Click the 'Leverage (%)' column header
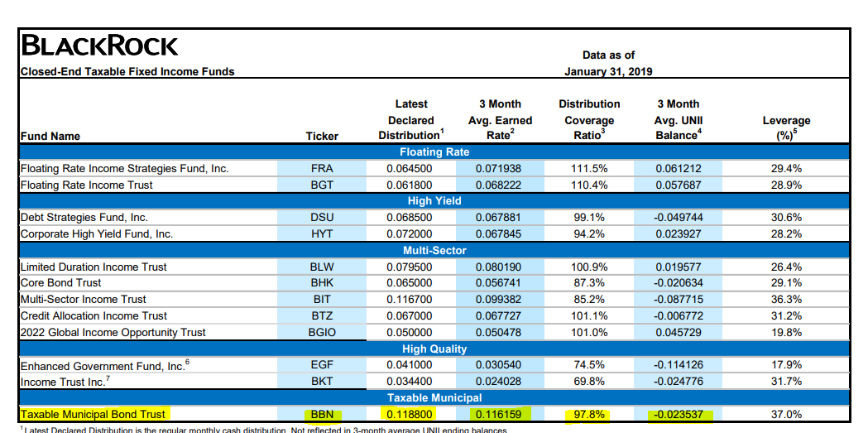Image resolution: width=868 pixels, height=433 pixels. point(787,127)
